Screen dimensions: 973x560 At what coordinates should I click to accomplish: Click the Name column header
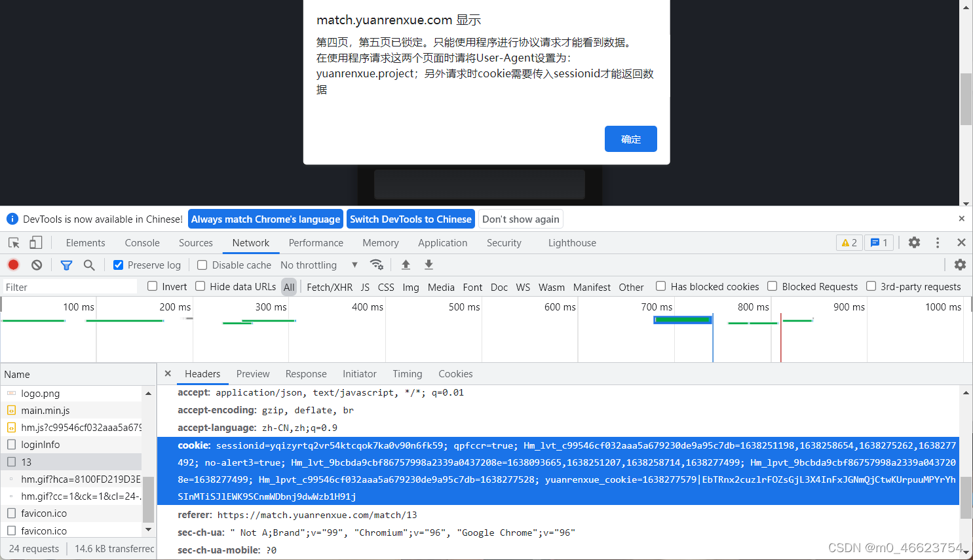(x=78, y=375)
